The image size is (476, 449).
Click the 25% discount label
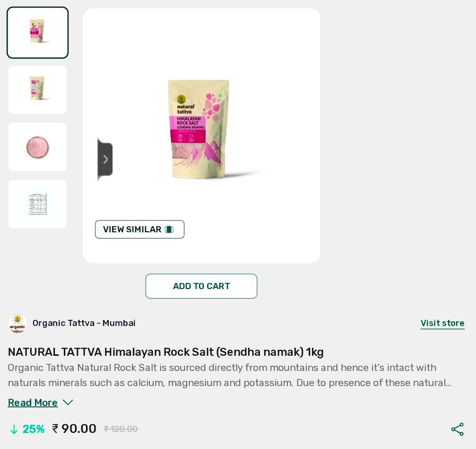[34, 429]
